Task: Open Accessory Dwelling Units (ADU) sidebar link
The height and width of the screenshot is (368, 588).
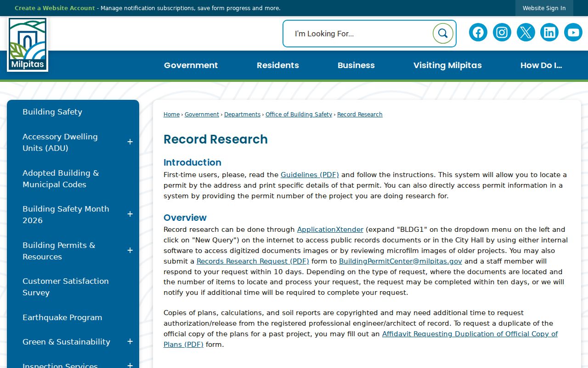Action: 60,142
